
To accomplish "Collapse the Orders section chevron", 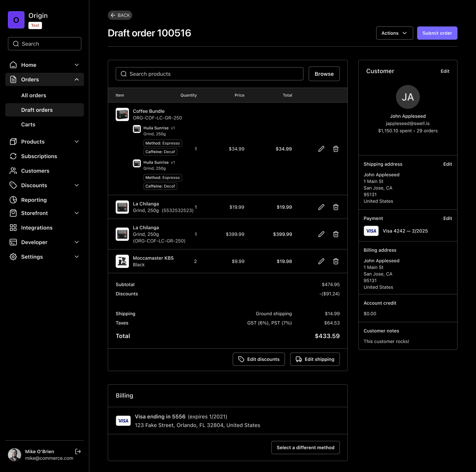I will [x=76, y=79].
